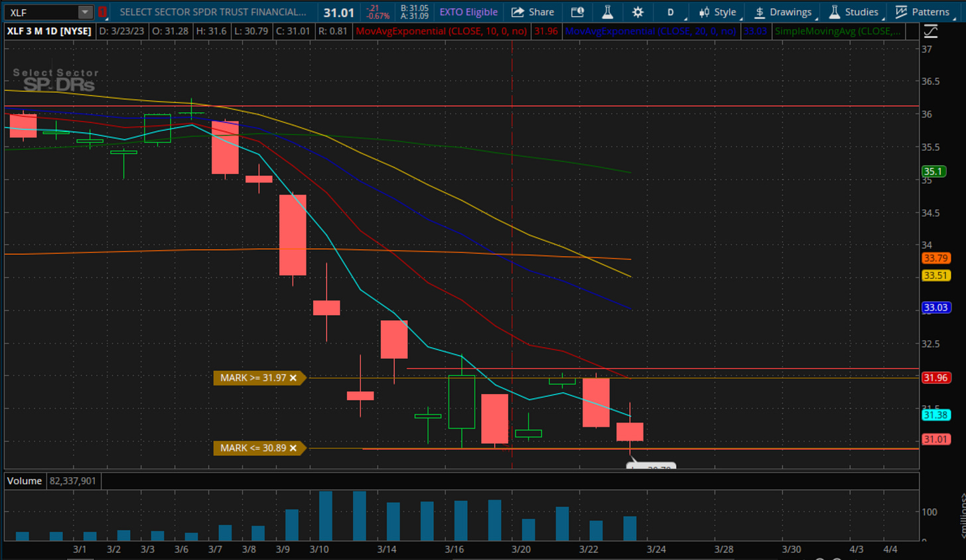Click the Drawings dollar-sign icon
This screenshot has width=966, height=560.
760,12
